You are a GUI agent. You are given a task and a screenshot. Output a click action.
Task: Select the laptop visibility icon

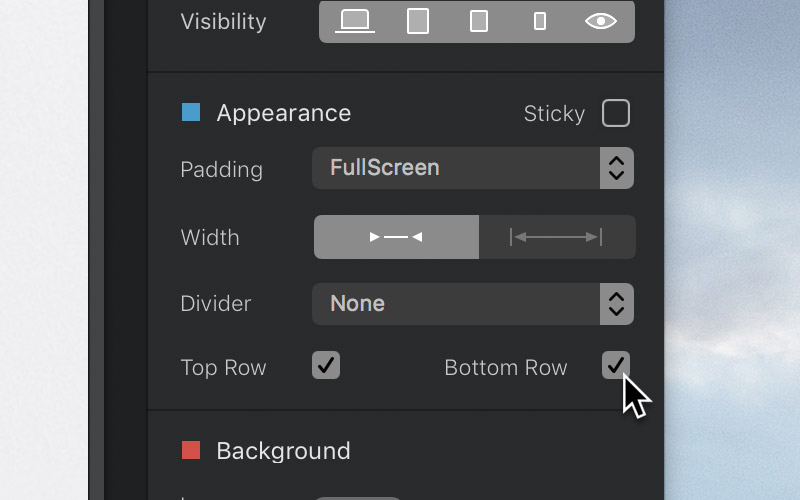pos(355,20)
